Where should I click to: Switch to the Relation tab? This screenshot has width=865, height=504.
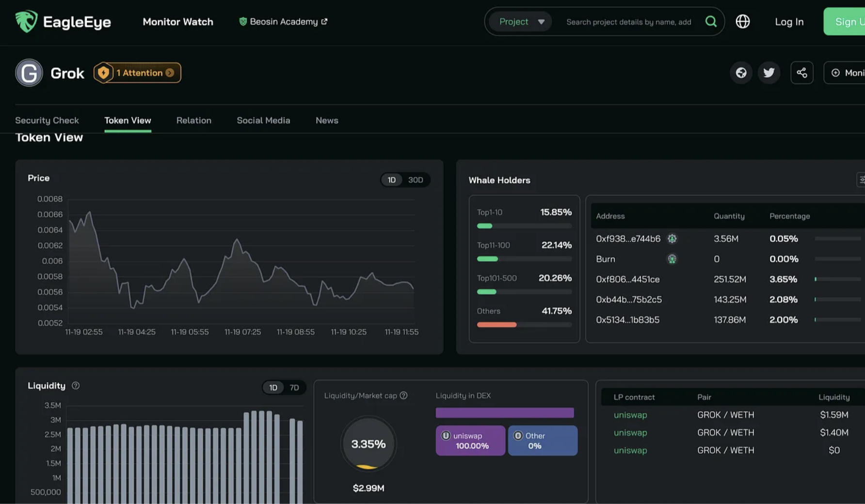[194, 120]
